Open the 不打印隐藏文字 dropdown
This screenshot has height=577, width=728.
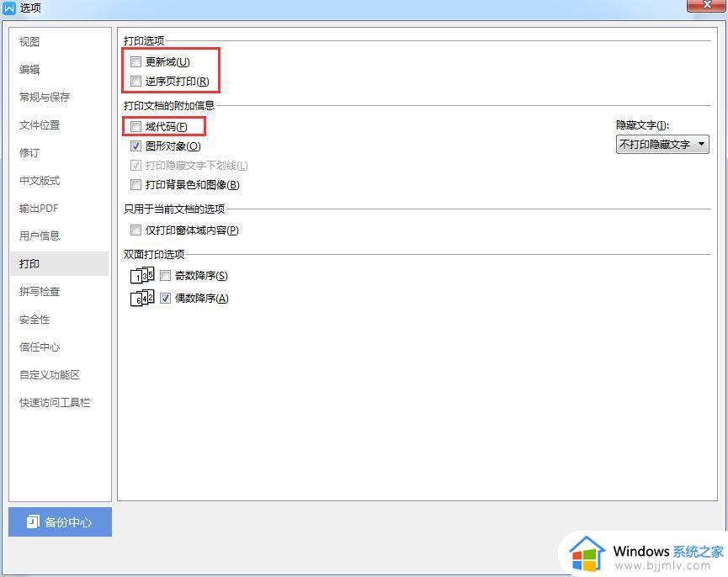click(662, 145)
